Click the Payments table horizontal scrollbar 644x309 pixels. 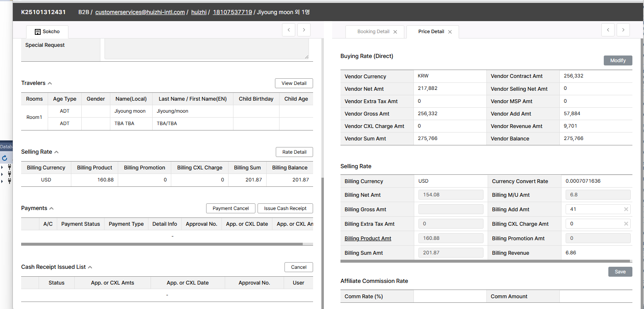tap(162, 244)
